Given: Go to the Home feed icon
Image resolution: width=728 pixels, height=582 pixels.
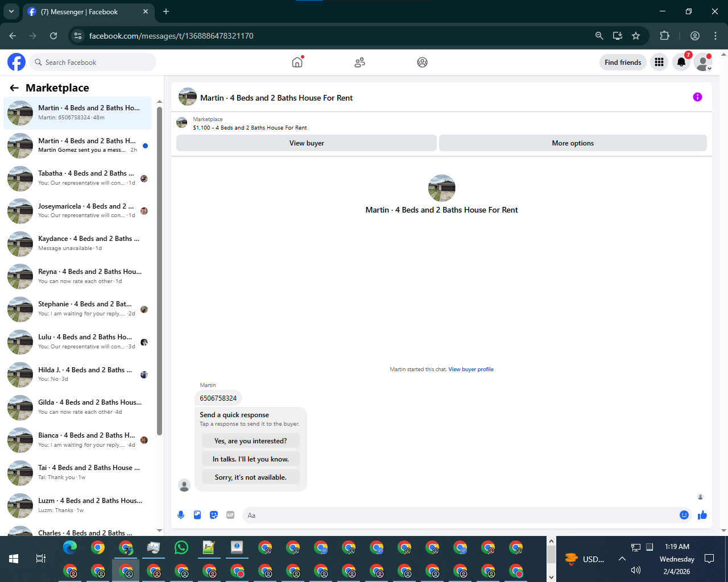Looking at the screenshot, I should click(x=297, y=62).
